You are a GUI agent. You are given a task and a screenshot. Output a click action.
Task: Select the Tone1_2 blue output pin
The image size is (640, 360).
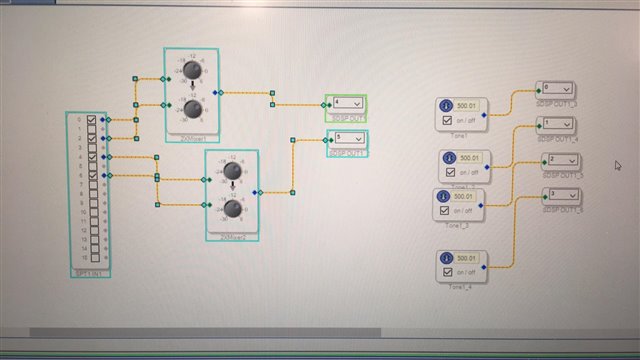[x=487, y=167]
